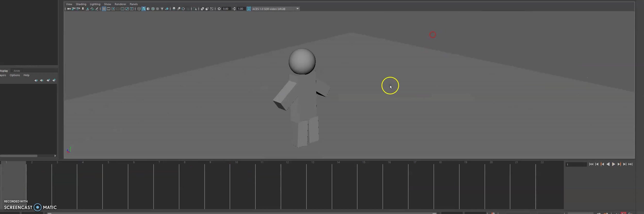The width and height of the screenshot is (644, 214).
Task: Open the ACES 1.0 SDR-video dropdown
Action: tap(276, 9)
